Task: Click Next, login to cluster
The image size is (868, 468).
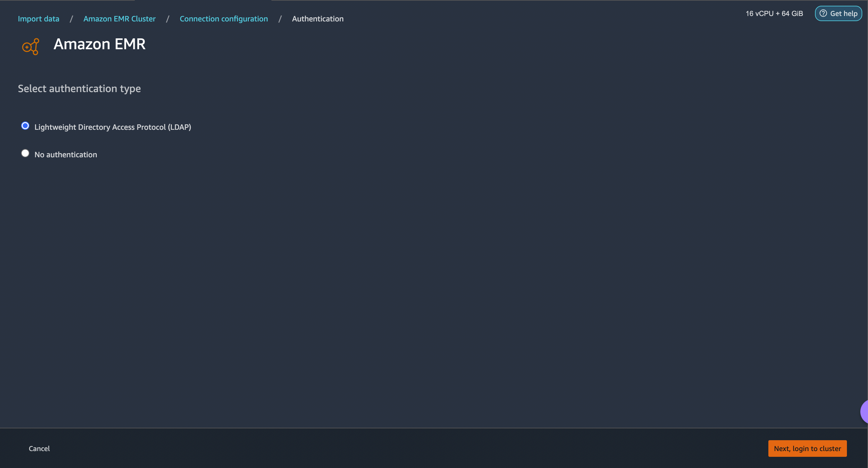Action: coord(807,449)
